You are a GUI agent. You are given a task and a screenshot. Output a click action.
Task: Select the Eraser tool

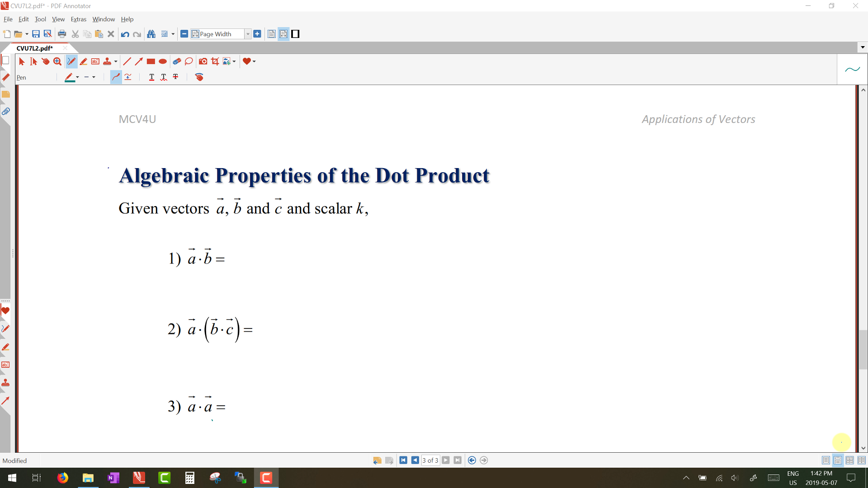click(177, 61)
